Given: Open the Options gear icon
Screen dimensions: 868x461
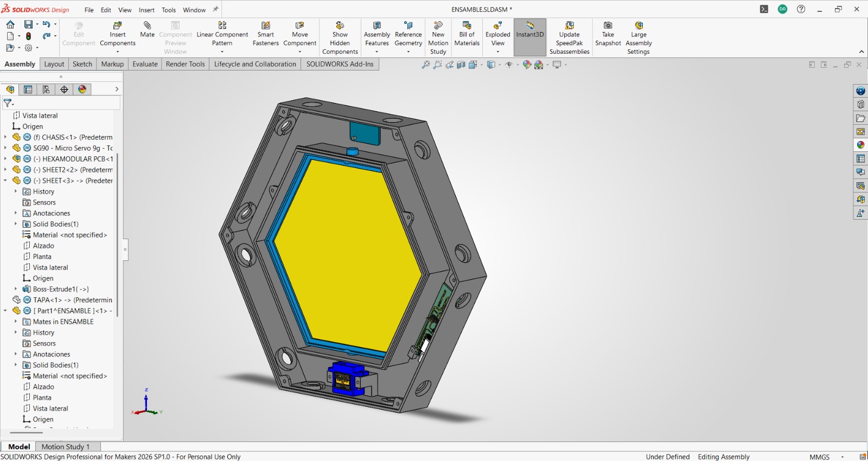Looking at the screenshot, I should coord(28,48).
